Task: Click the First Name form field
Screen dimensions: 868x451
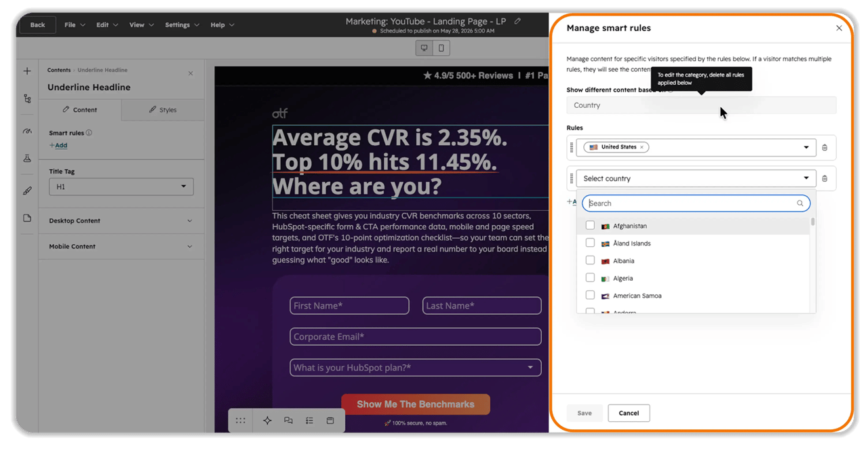Action: (349, 306)
